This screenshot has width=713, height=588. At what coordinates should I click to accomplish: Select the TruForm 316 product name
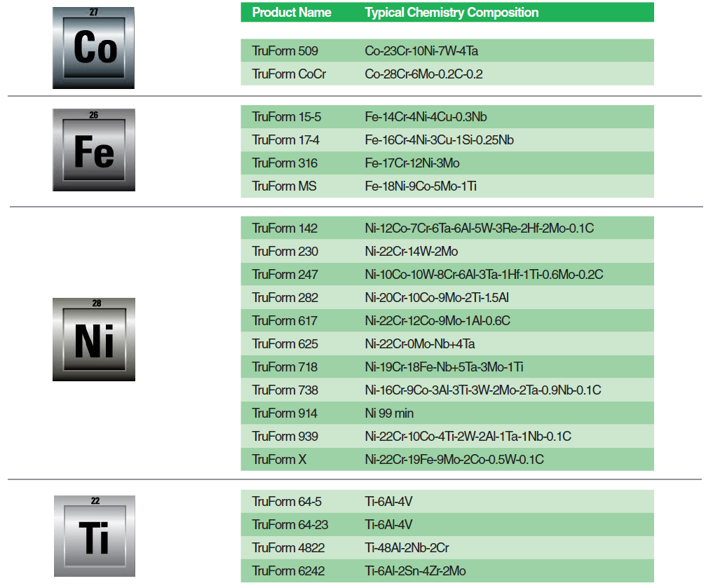coord(285,163)
